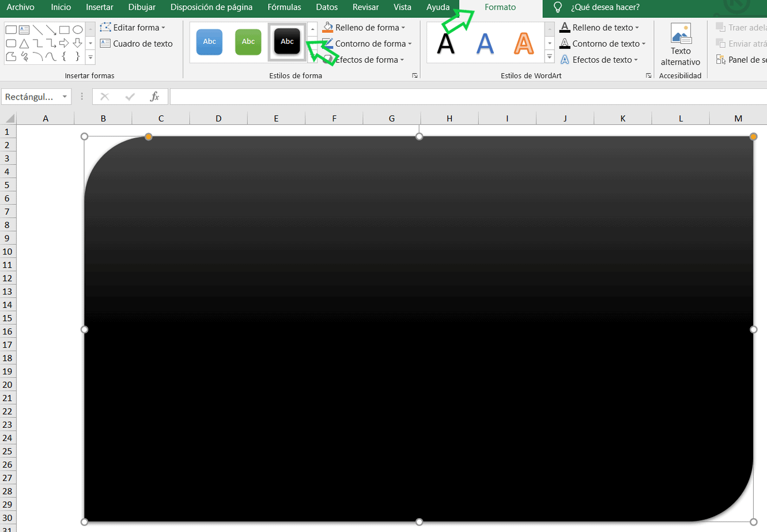Screen dimensions: 767x532
Task: Select the right brace shape
Action: pyautogui.click(x=77, y=56)
